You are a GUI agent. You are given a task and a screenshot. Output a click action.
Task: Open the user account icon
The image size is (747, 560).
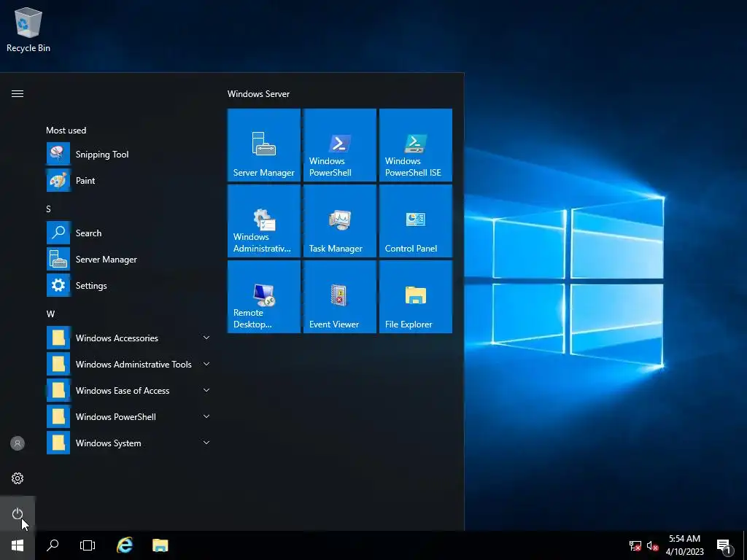pos(18,443)
